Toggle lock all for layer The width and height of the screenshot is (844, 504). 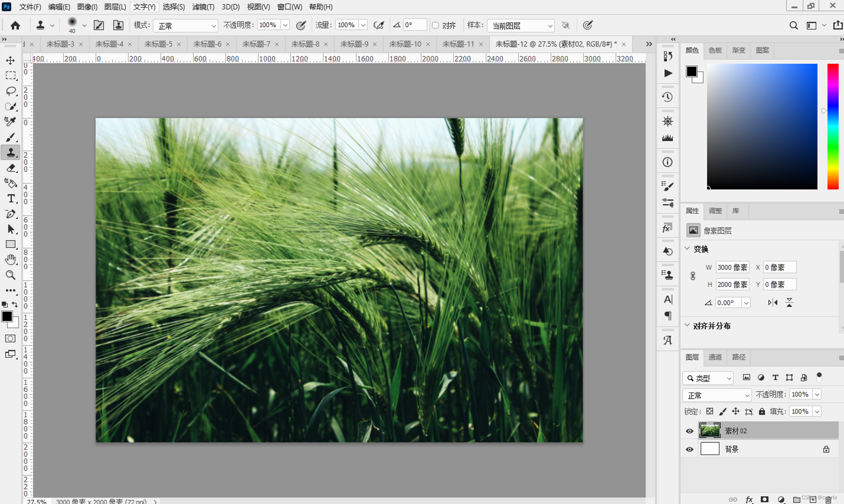762,412
